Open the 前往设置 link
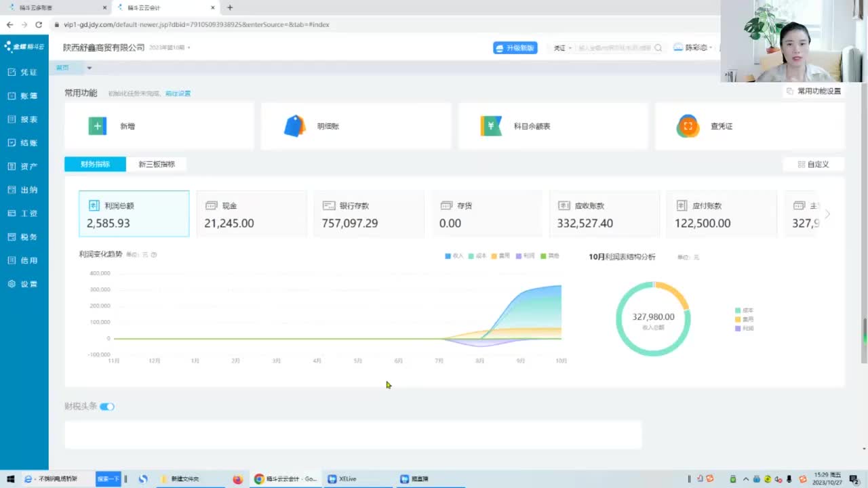Viewport: 868px width, 488px height. click(x=178, y=94)
